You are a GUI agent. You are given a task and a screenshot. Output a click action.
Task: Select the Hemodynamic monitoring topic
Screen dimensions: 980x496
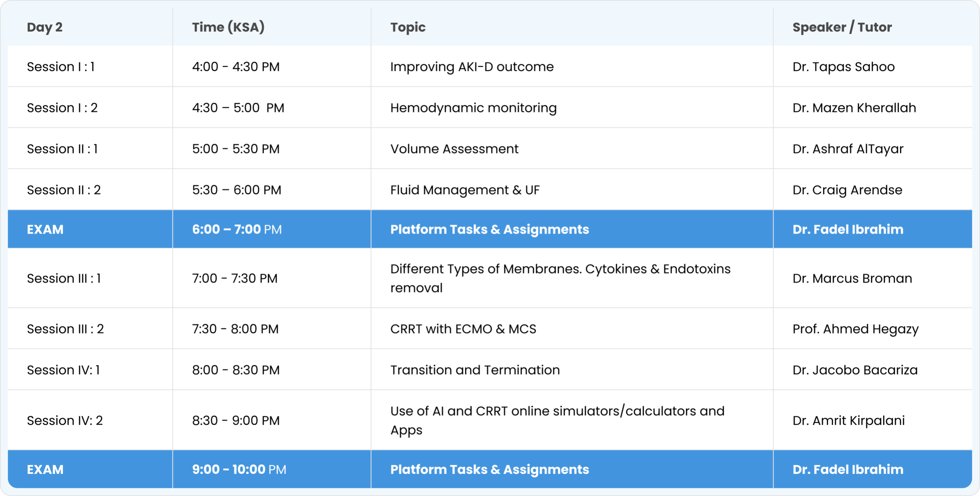[x=473, y=108]
